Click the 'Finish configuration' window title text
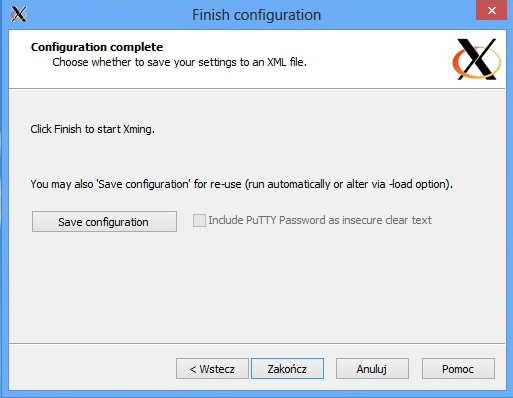Viewport: 513px width, 398px height. pyautogui.click(x=256, y=15)
